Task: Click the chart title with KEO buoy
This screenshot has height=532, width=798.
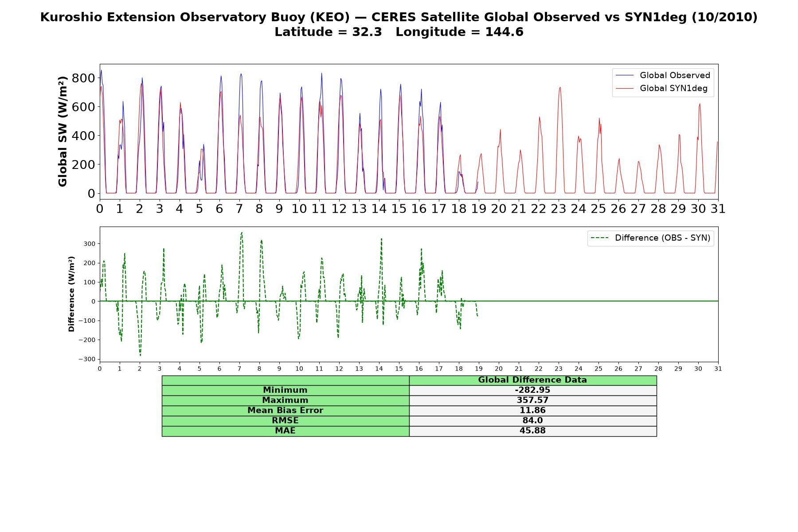Action: pos(399,17)
